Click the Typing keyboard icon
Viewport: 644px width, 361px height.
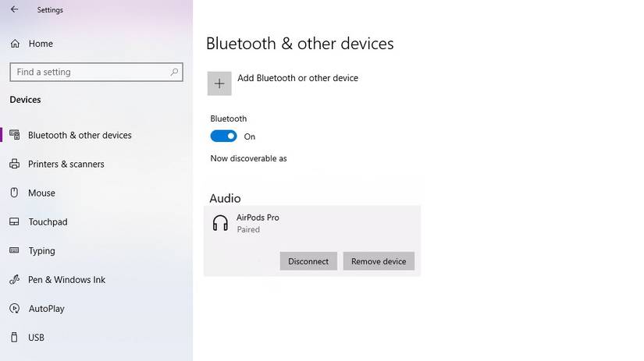[x=14, y=251]
